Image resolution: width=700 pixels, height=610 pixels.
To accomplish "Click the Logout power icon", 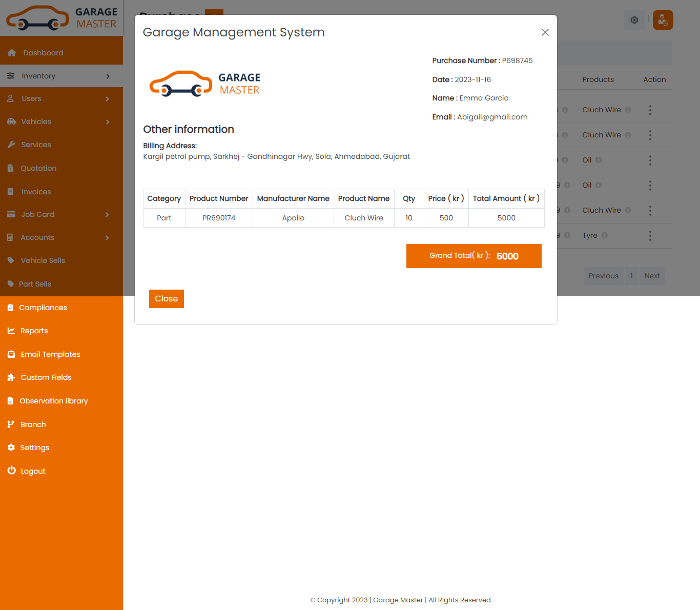I will 11,471.
